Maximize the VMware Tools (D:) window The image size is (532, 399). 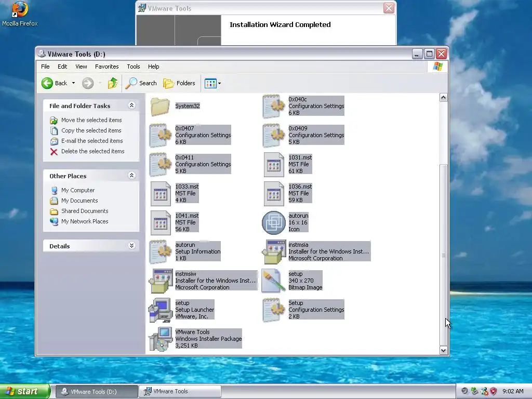(429, 54)
